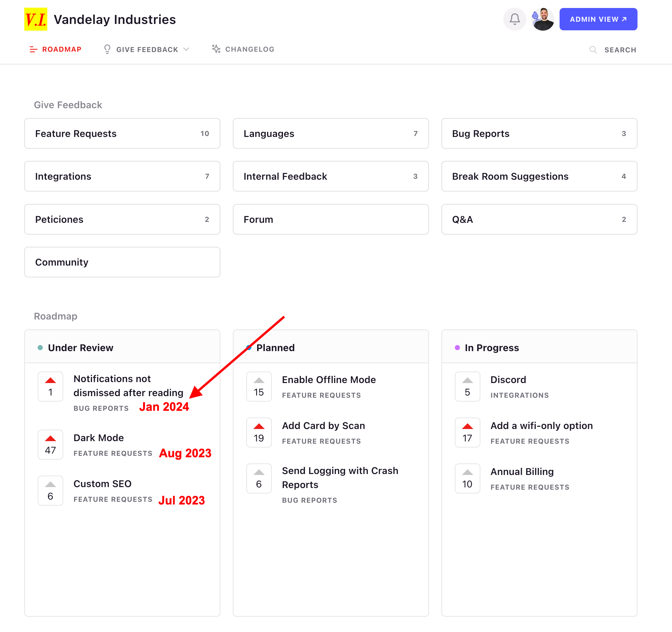This screenshot has width=672, height=632.
Task: Open the Add a wifi-only option post
Action: [541, 425]
